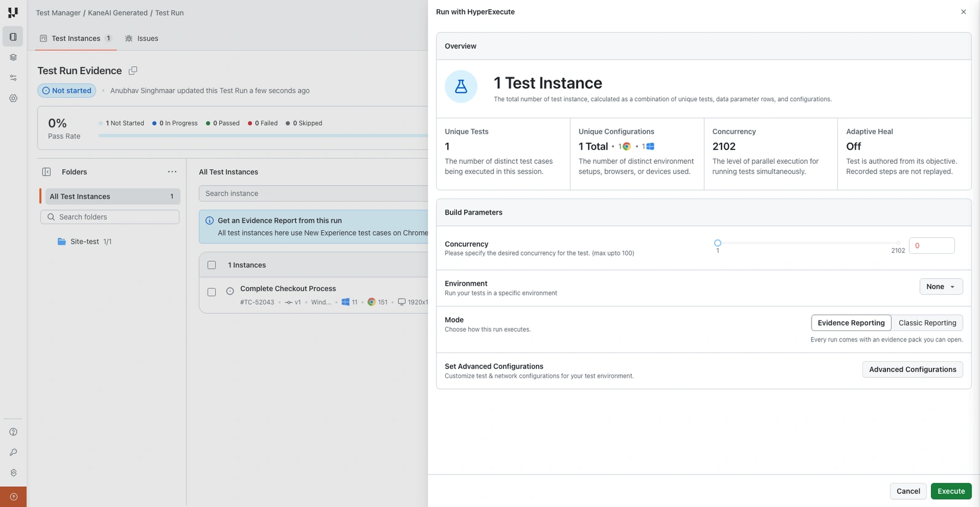This screenshot has width=980, height=507.
Task: Click the 0% Pass Rate figure
Action: tap(58, 123)
